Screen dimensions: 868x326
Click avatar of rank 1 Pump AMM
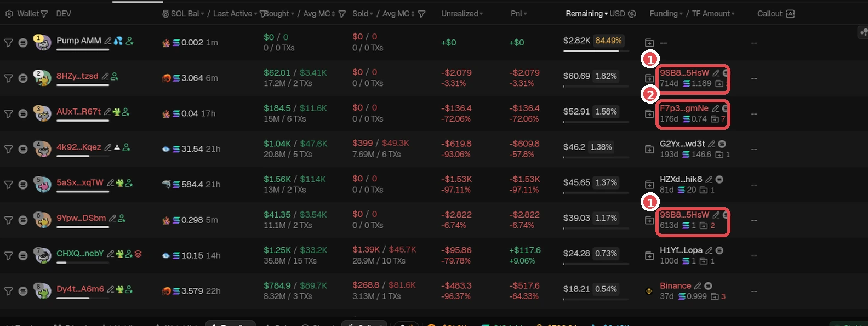coord(43,43)
